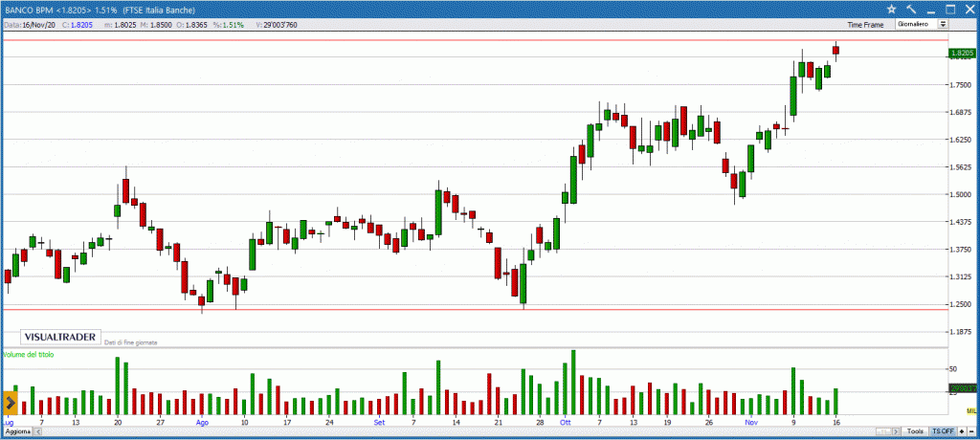This screenshot has height=440, width=980.
Task: Click the 1.6875 price axis label
Action: tap(960, 113)
